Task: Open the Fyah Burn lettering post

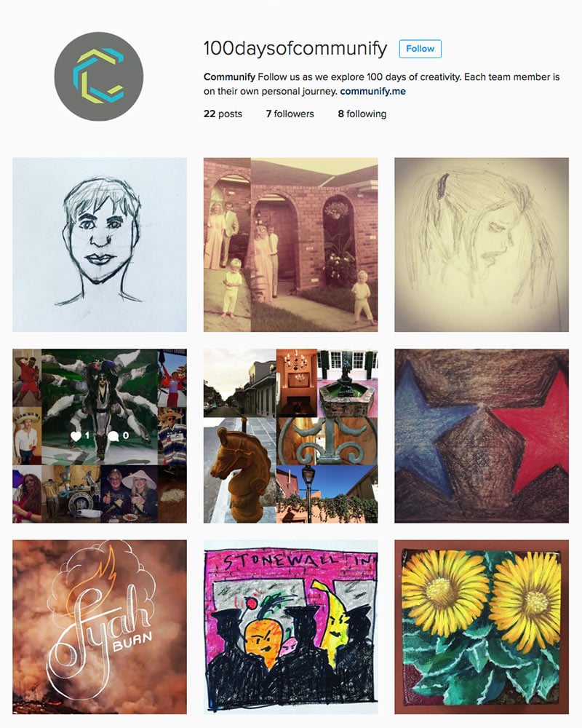Action: pos(100,628)
